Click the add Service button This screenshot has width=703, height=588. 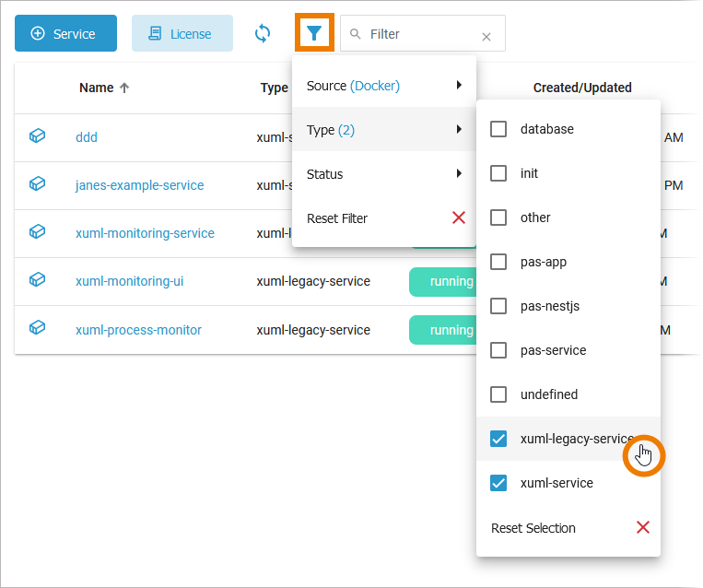pyautogui.click(x=65, y=33)
